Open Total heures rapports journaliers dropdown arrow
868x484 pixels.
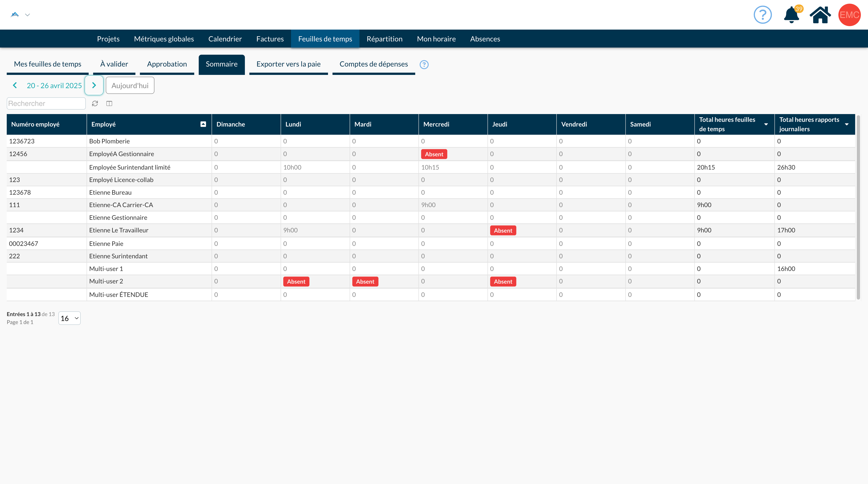tap(846, 124)
